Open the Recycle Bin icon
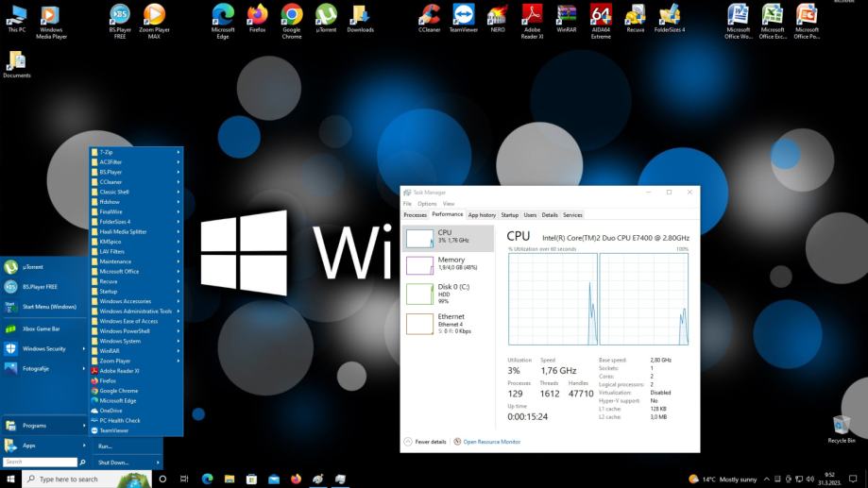Screen dimensions: 868x488 [x=841, y=427]
